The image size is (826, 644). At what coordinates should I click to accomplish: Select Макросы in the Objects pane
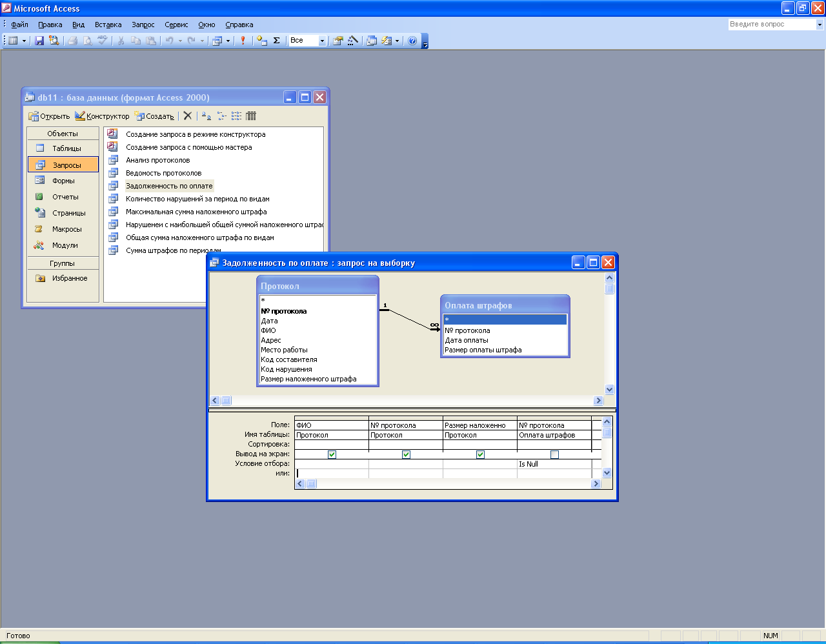coord(63,229)
